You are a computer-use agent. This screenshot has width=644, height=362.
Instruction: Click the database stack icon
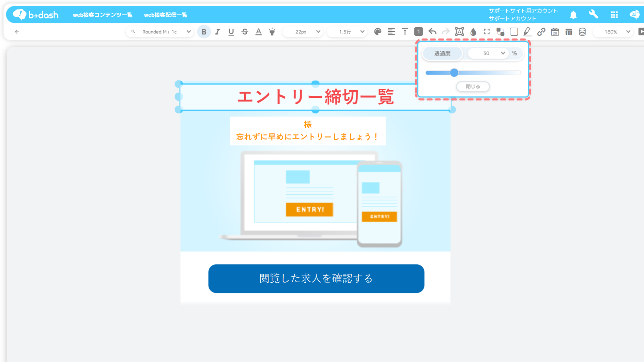click(582, 32)
